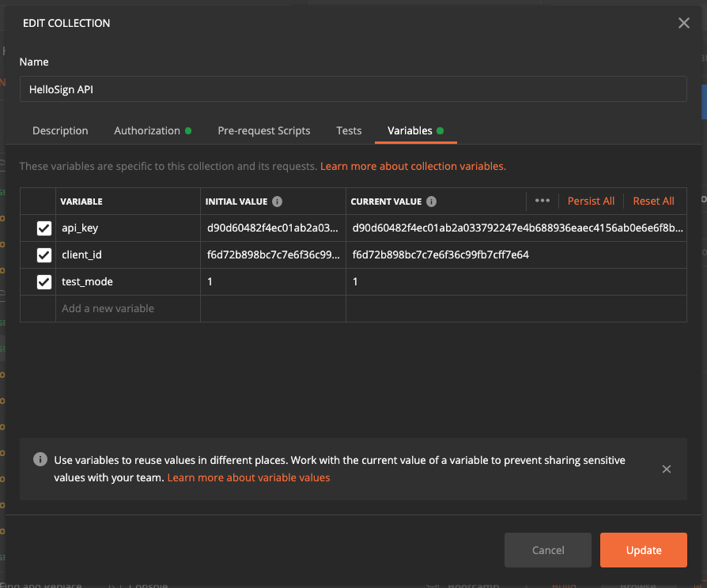Select the api_key variable name cell

pyautogui.click(x=128, y=228)
